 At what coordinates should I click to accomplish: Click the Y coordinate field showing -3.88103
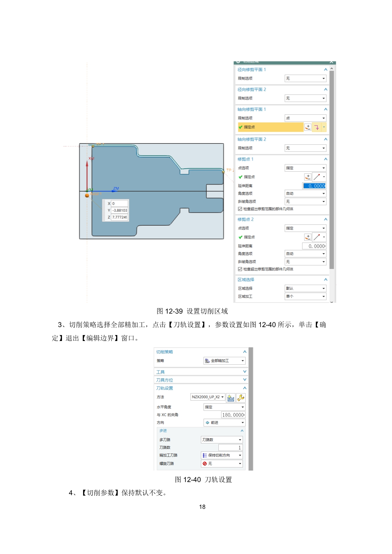[x=119, y=210]
